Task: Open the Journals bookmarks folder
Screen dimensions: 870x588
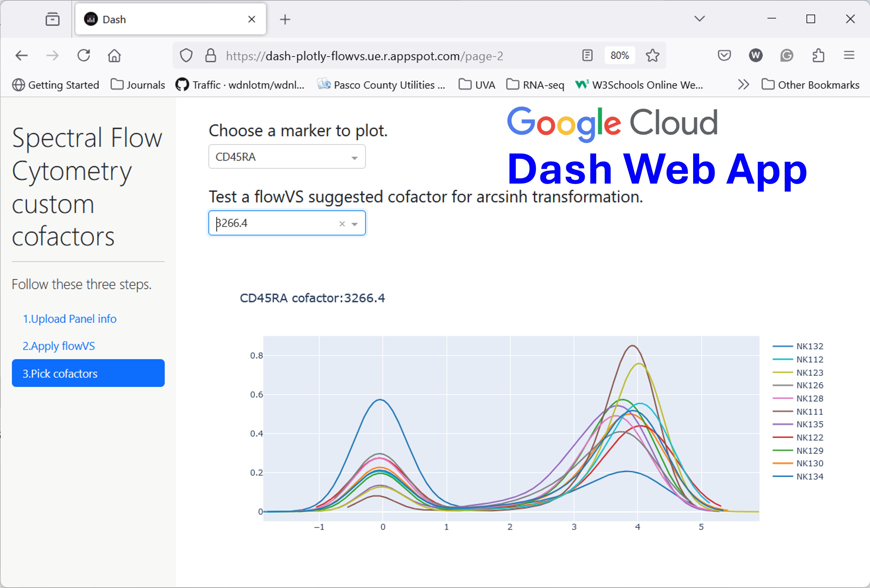Action: coord(138,85)
